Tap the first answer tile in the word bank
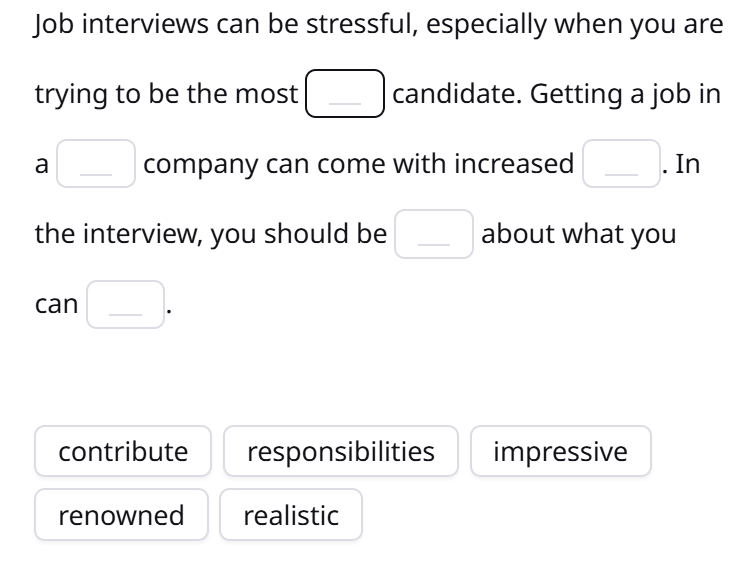This screenshot has height=561, width=754. point(123,451)
